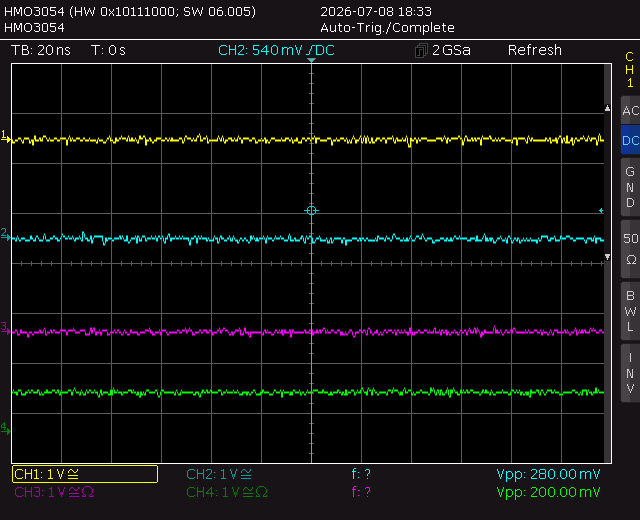Click the green channel 4 ground marker
640x520 pixels.
coord(5,428)
